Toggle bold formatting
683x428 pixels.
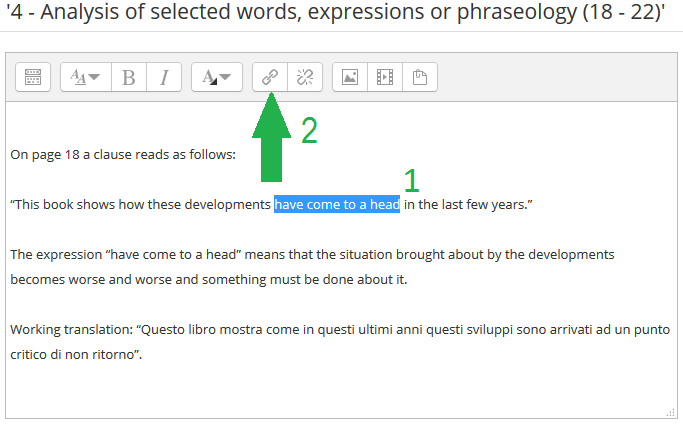pyautogui.click(x=128, y=77)
